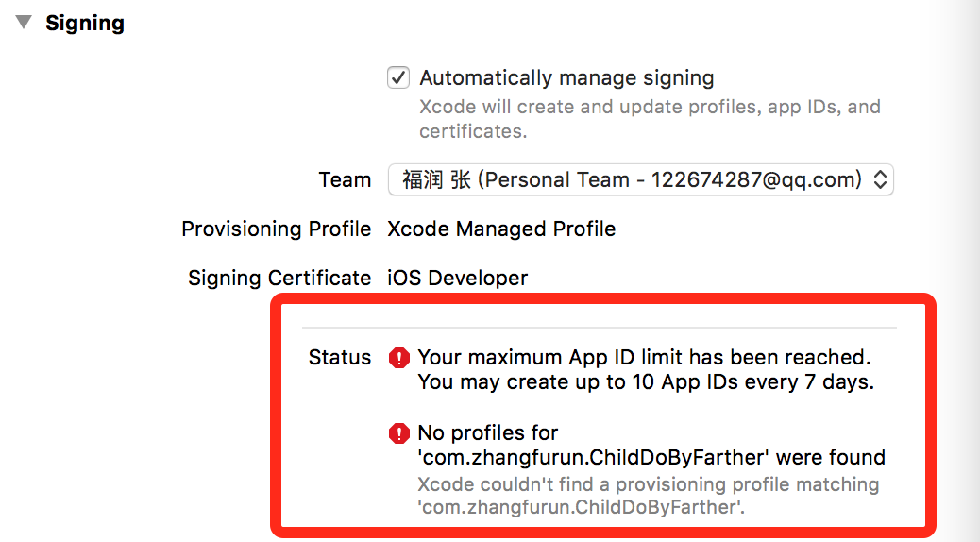This screenshot has height=542, width=980.
Task: Click the Status label
Action: [x=340, y=358]
